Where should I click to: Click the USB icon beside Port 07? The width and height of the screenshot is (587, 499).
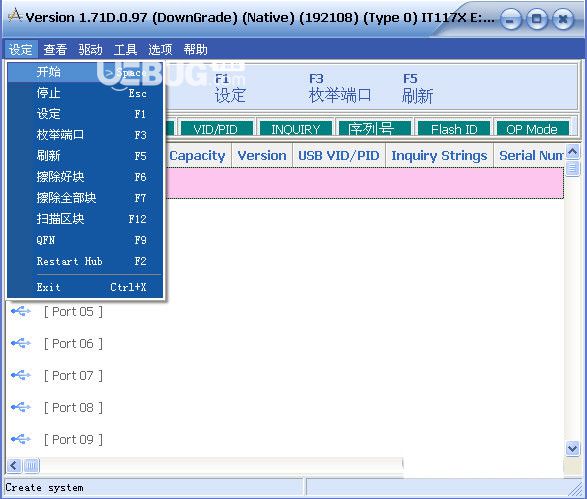21,375
